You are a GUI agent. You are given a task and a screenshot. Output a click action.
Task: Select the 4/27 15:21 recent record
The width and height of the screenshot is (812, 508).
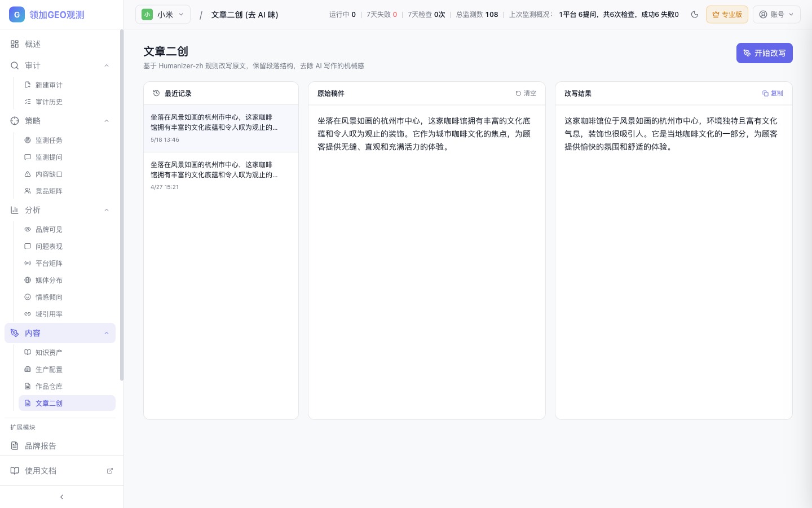pos(221,176)
